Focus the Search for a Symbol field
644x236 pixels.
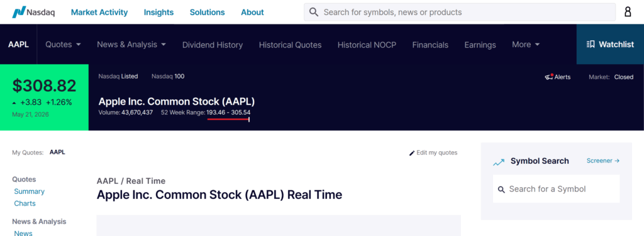point(556,189)
